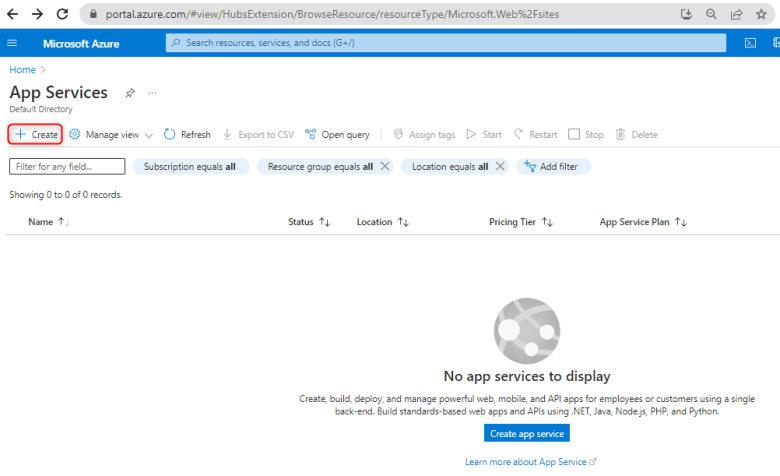Click the Restart command

pyautogui.click(x=535, y=134)
